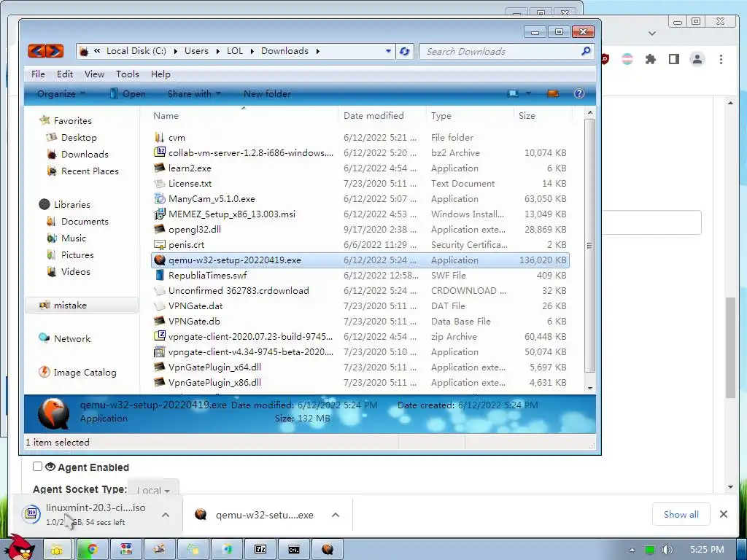Open 7-Zip from the taskbar
This screenshot has height=560, width=747.
coord(260,550)
